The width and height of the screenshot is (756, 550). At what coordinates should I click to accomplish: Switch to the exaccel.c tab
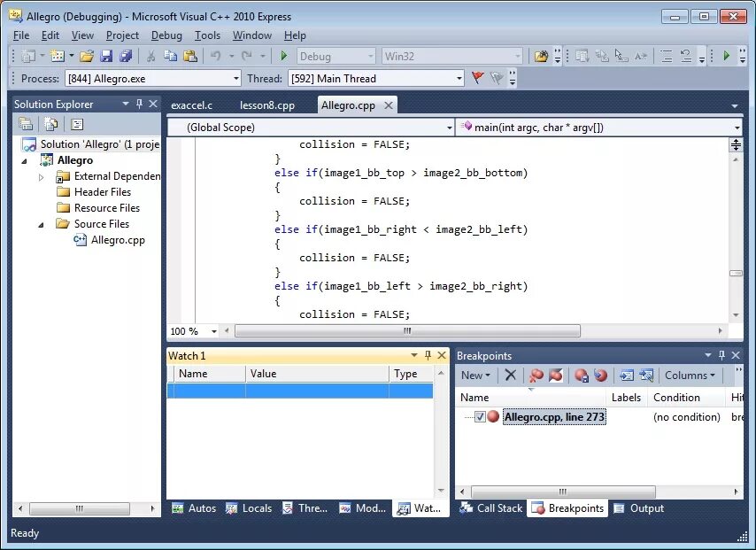click(192, 105)
